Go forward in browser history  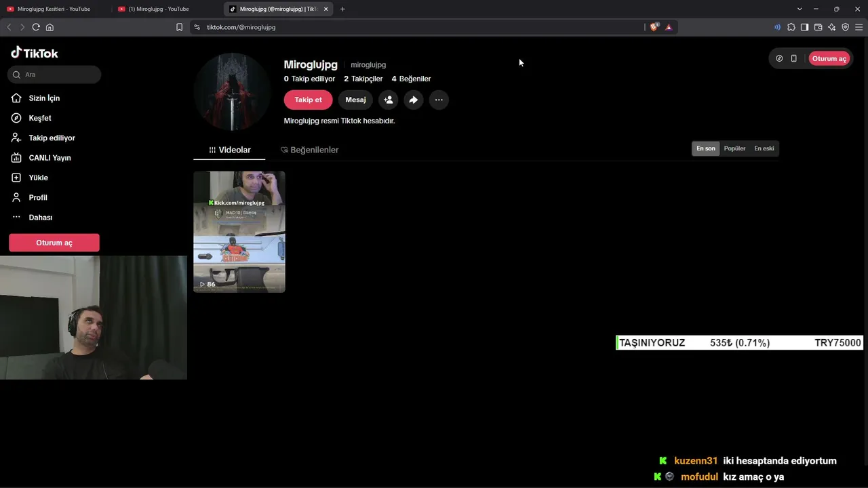22,27
